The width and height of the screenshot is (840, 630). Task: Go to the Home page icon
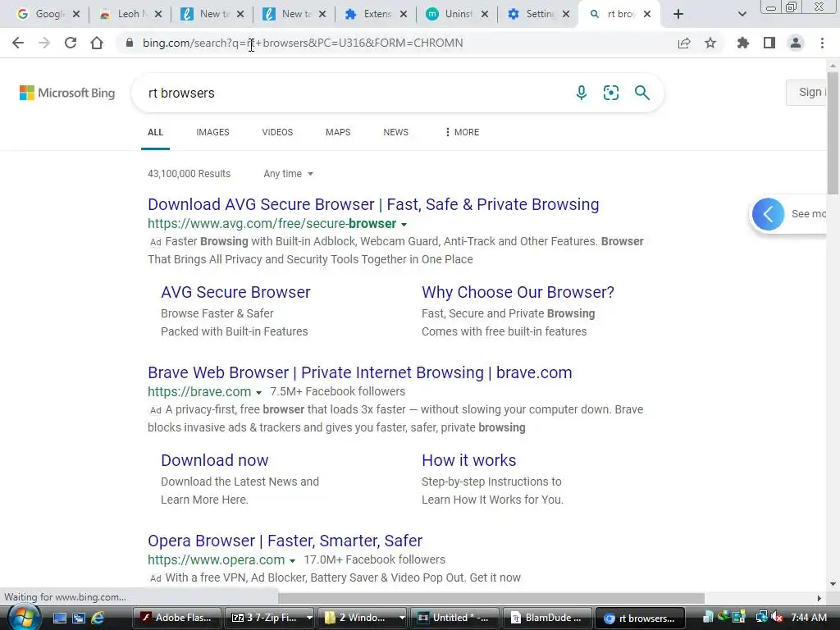pyautogui.click(x=97, y=43)
